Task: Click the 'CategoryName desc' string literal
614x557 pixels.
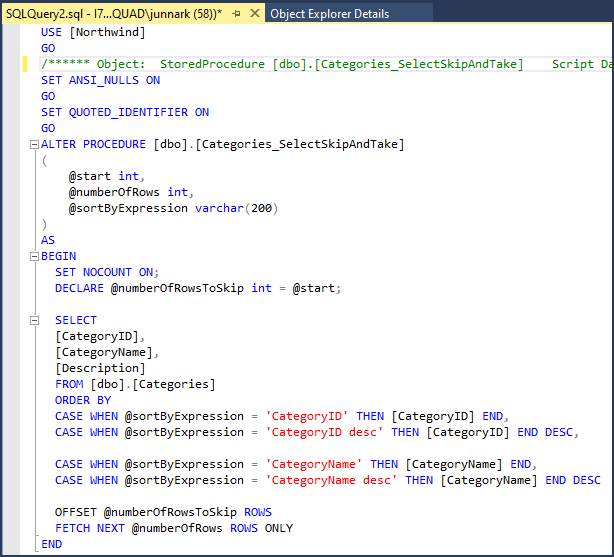Action: click(331, 480)
